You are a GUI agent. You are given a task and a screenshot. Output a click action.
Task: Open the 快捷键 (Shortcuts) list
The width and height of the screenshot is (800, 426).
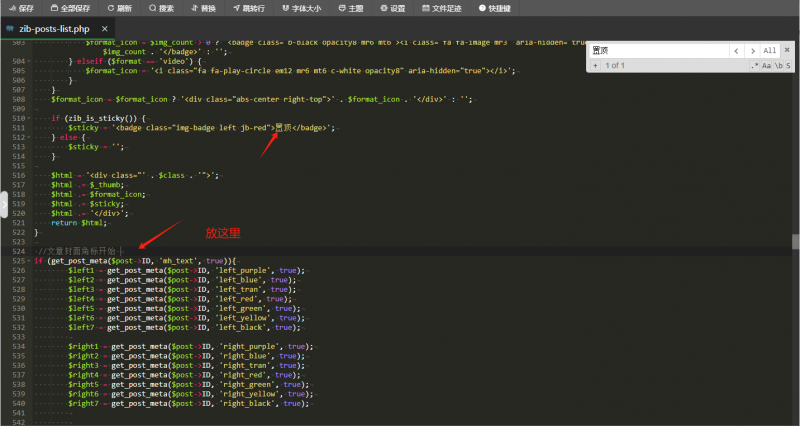494,8
